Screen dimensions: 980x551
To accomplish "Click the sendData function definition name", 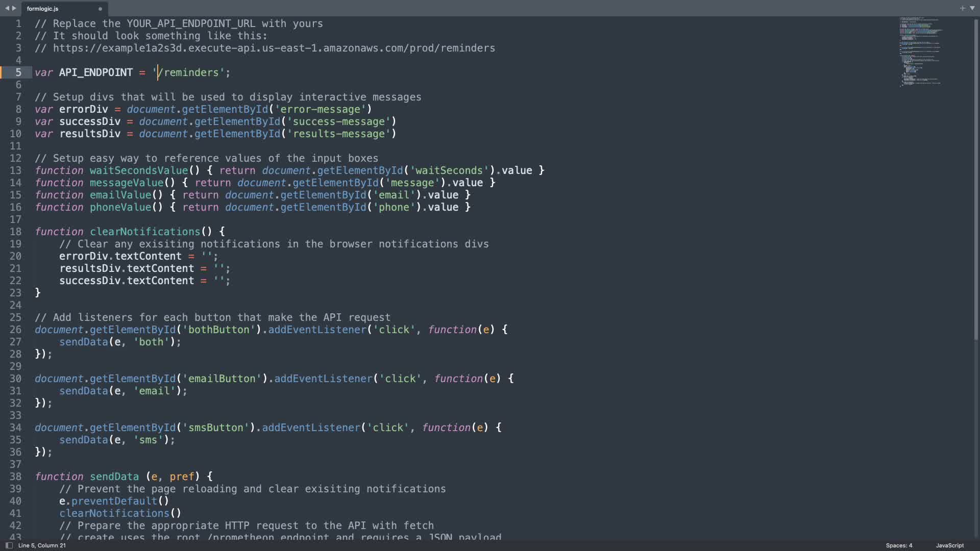I will [114, 477].
